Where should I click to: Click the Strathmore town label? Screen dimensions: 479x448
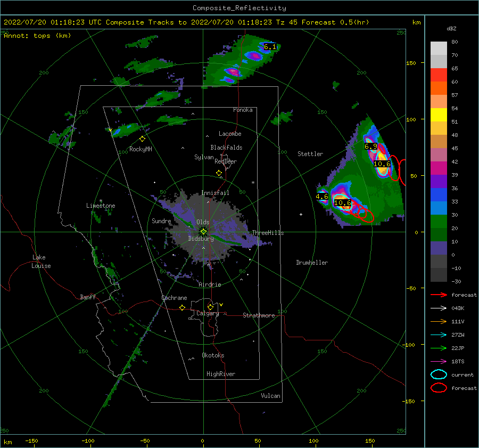pos(259,315)
